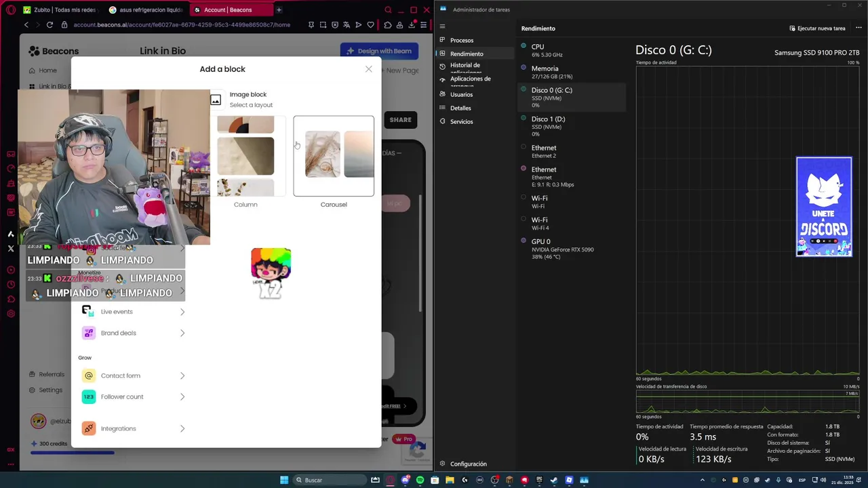The height and width of the screenshot is (488, 868).
Task: Click the SHARE button in Beacons
Action: [400, 120]
